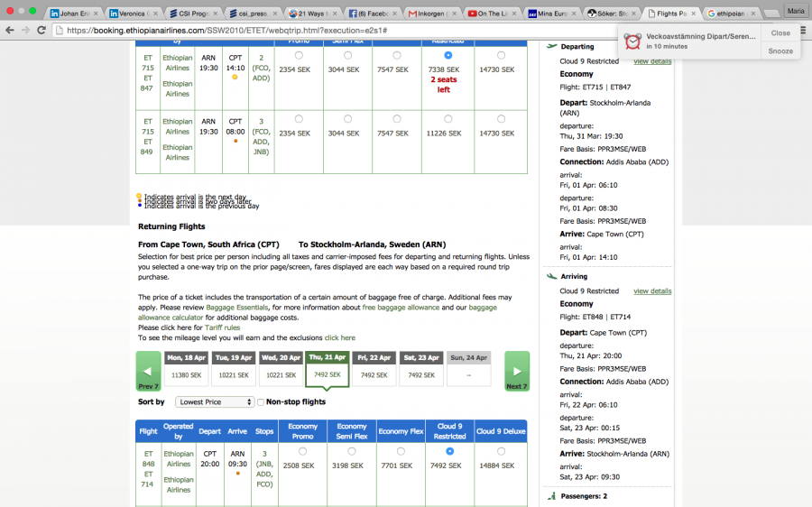Select 2354 SEK Promo for ET715/ET849

pyautogui.click(x=299, y=119)
